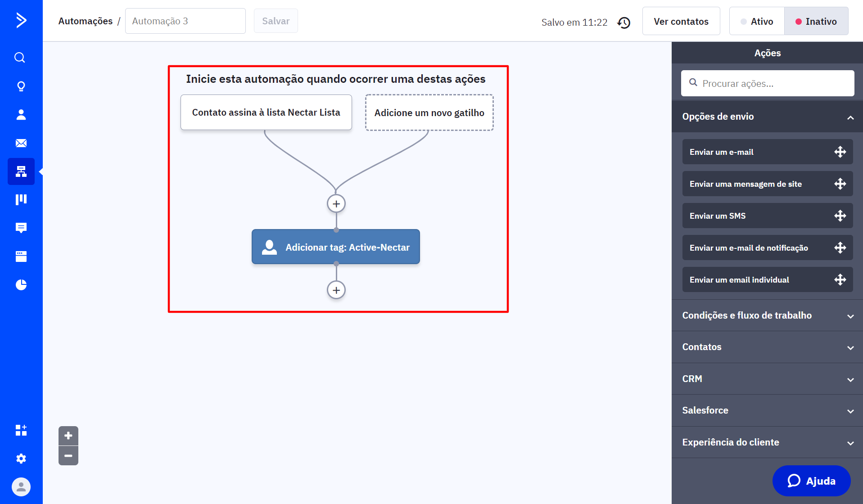The height and width of the screenshot is (504, 863).
Task: Click the Salvo em 11:22 status text
Action: coord(574,22)
